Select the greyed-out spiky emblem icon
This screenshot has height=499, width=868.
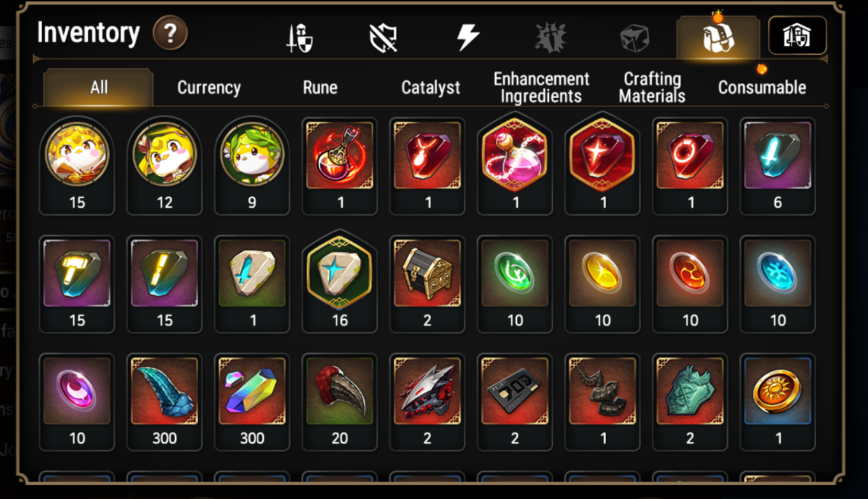click(551, 38)
